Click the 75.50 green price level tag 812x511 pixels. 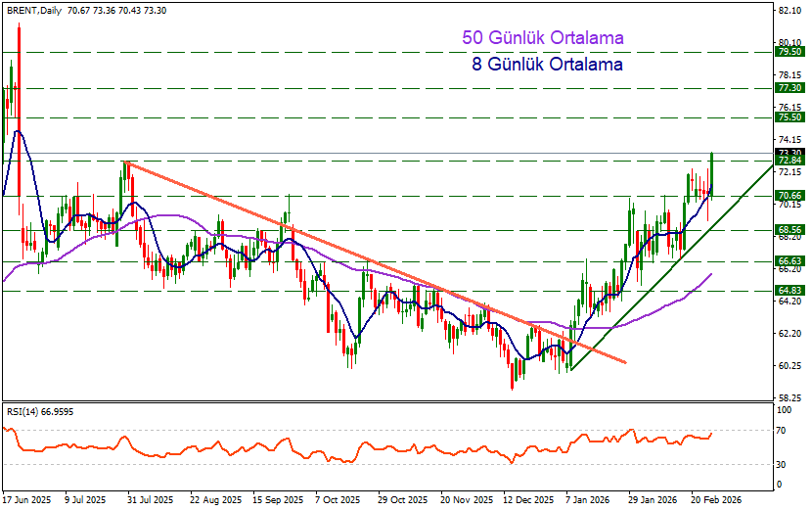tap(789, 117)
